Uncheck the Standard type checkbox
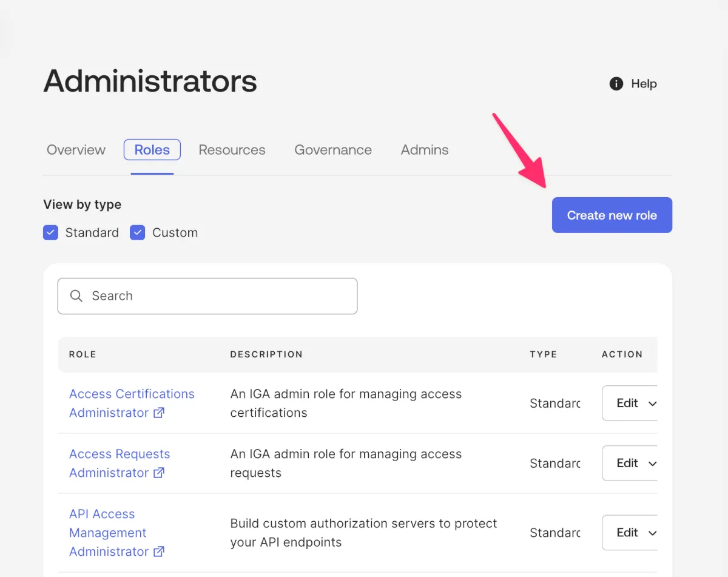728x577 pixels. click(x=50, y=233)
